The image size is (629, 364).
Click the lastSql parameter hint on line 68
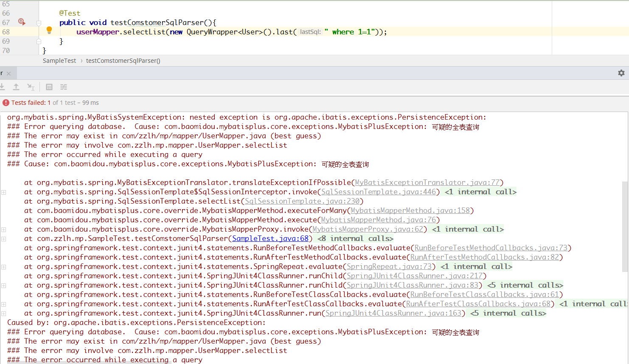310,32
